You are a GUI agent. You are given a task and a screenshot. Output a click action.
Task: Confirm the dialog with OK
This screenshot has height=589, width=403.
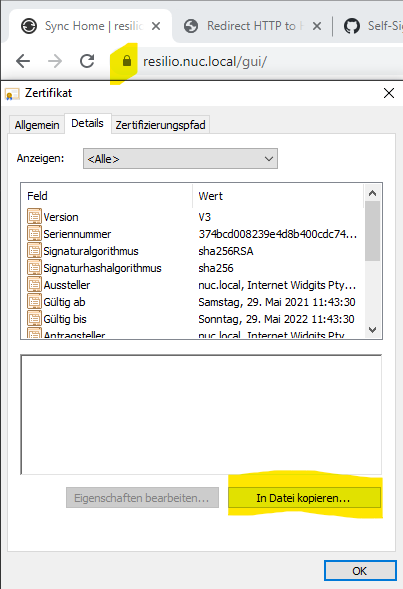(360, 571)
